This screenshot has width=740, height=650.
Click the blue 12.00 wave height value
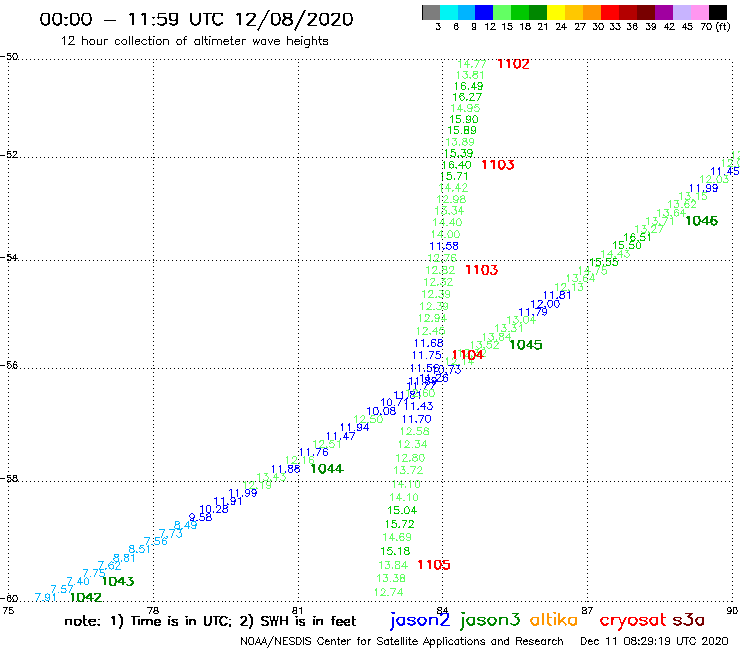[545, 304]
